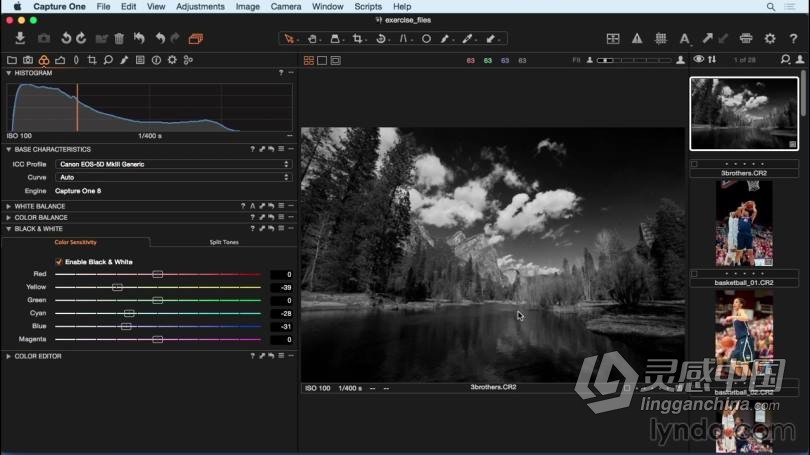Select the 3brothers.CR2 thumbnail

coord(744,114)
